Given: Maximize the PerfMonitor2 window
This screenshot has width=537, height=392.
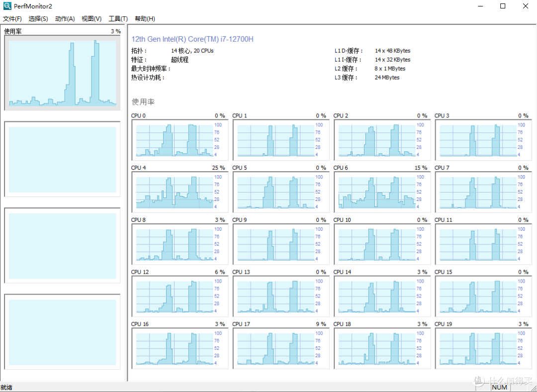Looking at the screenshot, I should 503,6.
